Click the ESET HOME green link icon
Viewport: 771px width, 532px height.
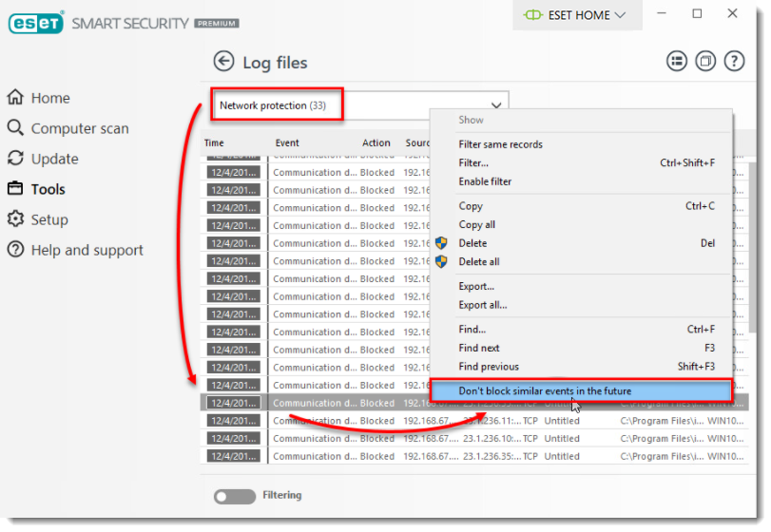[x=532, y=15]
